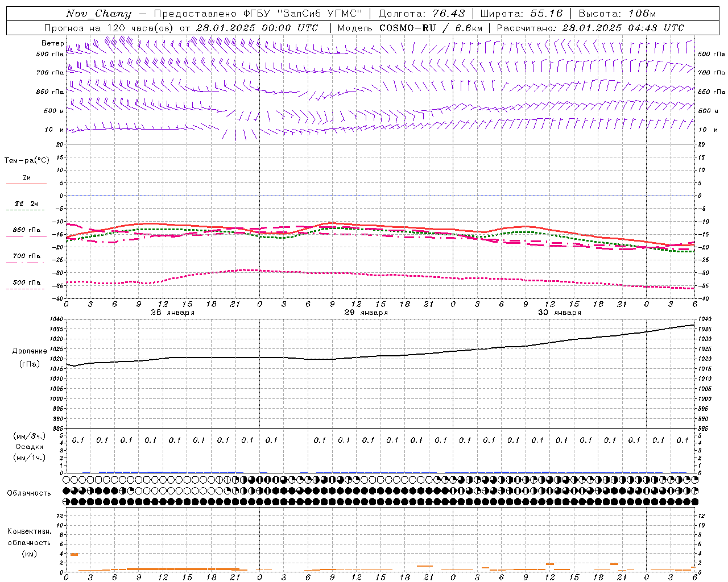This screenshot has height=582, width=728.
Task: Click the Td 2м legend entry
Action: 26,203
